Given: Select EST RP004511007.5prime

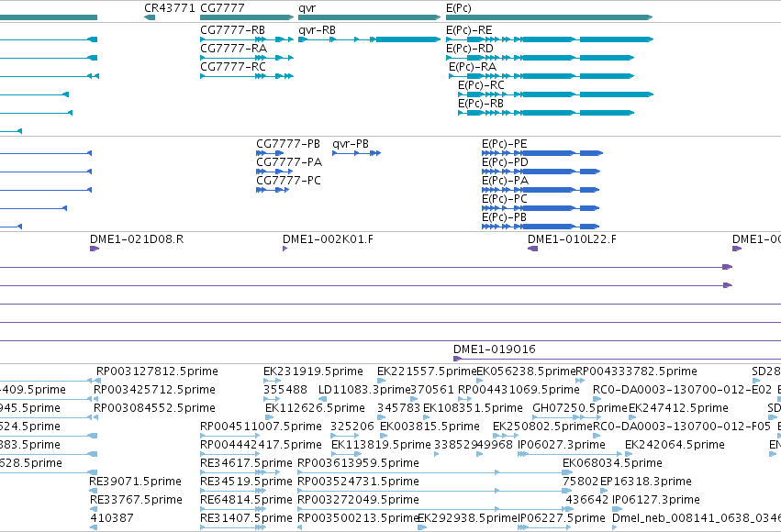Looking at the screenshot, I should click(232, 436).
